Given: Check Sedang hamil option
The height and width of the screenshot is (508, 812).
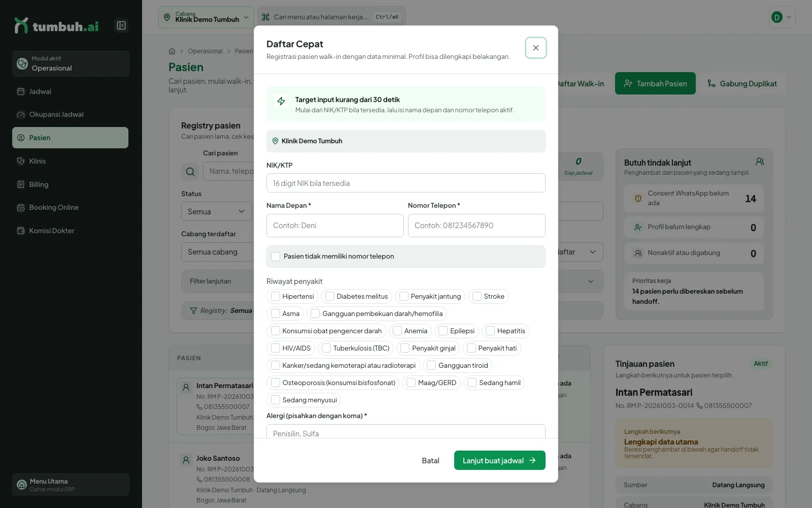Looking at the screenshot, I should click(472, 383).
